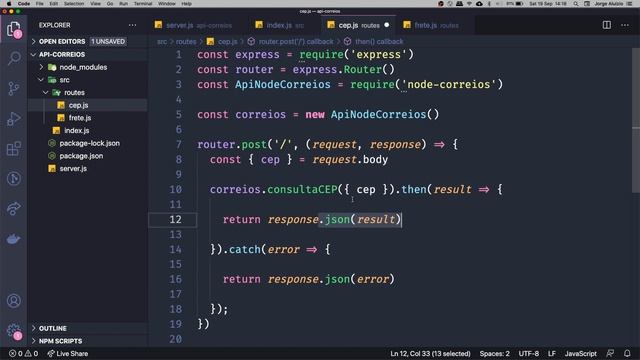This screenshot has height=360, width=640.
Task: Click the routes breadcrumb
Action: click(186, 41)
